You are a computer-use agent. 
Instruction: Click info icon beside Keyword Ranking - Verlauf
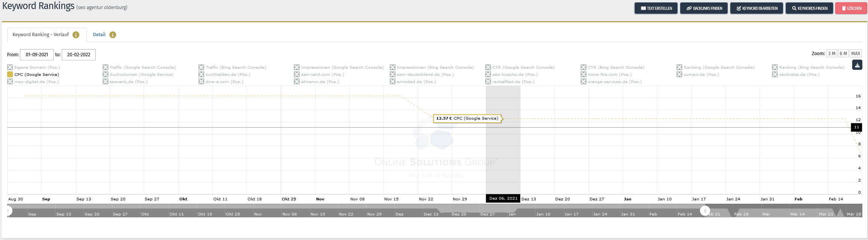[x=76, y=35]
